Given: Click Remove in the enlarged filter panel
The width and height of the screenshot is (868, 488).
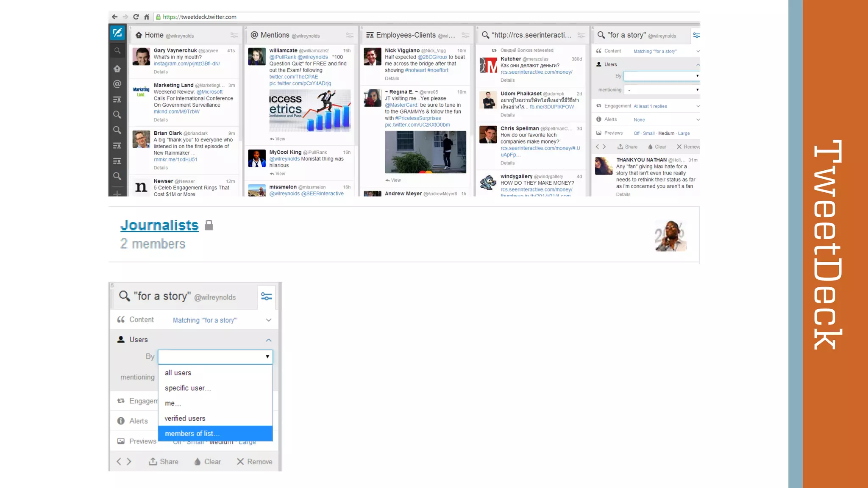Looking at the screenshot, I should 254,462.
